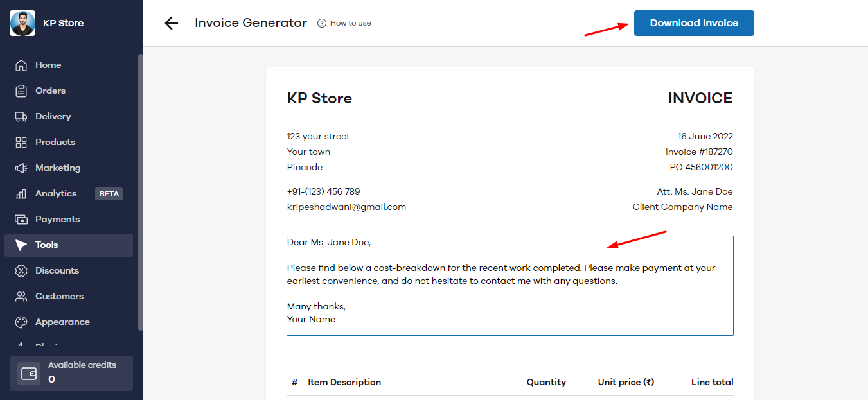Click the Analytics BETA badge
Screen dimensions: 868x400
[x=109, y=194]
